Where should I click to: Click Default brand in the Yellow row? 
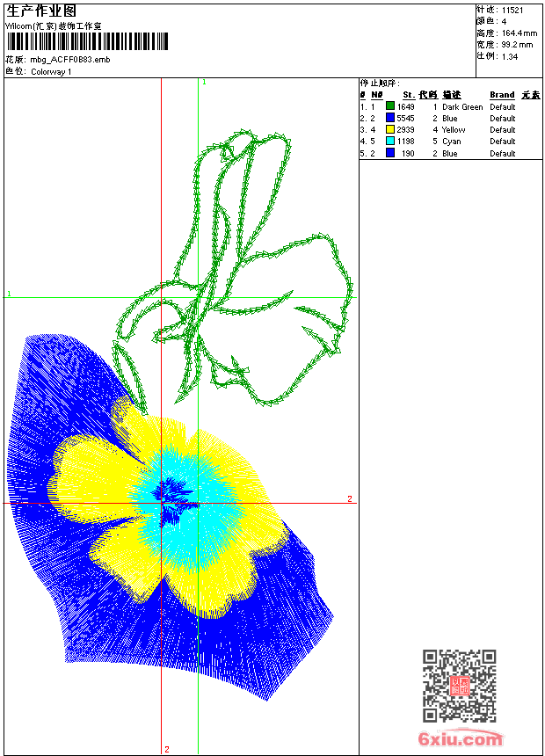coord(503,130)
